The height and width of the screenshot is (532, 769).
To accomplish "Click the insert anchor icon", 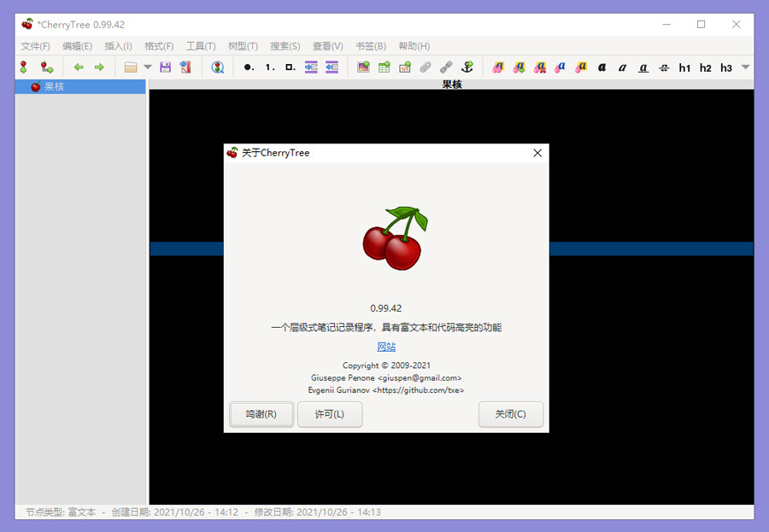I will [467, 67].
